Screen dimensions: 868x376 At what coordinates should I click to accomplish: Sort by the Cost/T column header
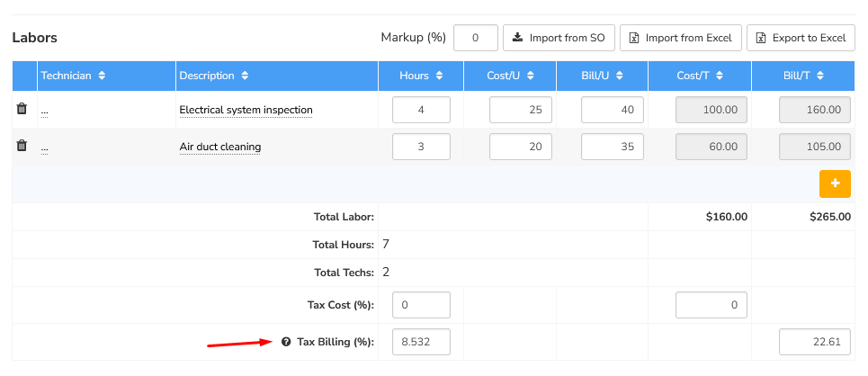click(700, 76)
